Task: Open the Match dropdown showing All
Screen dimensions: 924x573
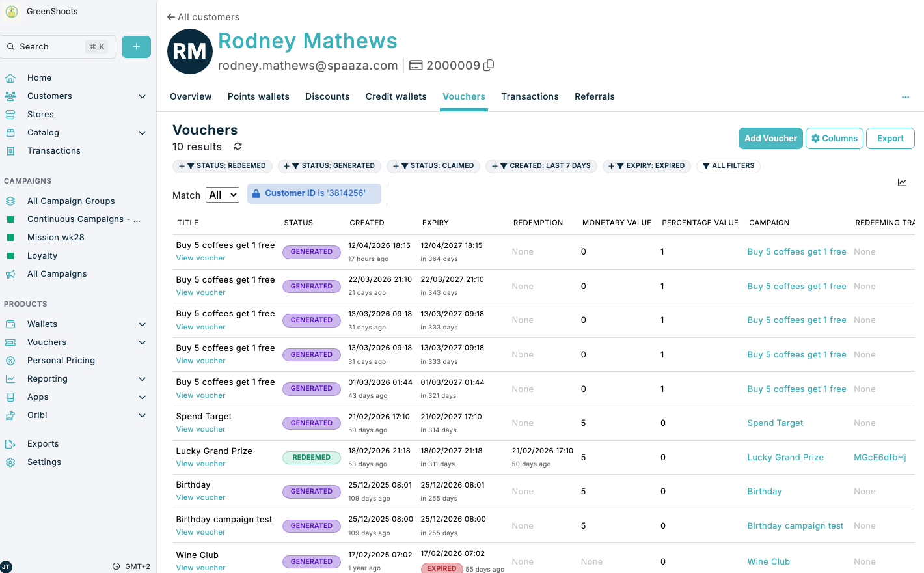Action: (x=222, y=194)
